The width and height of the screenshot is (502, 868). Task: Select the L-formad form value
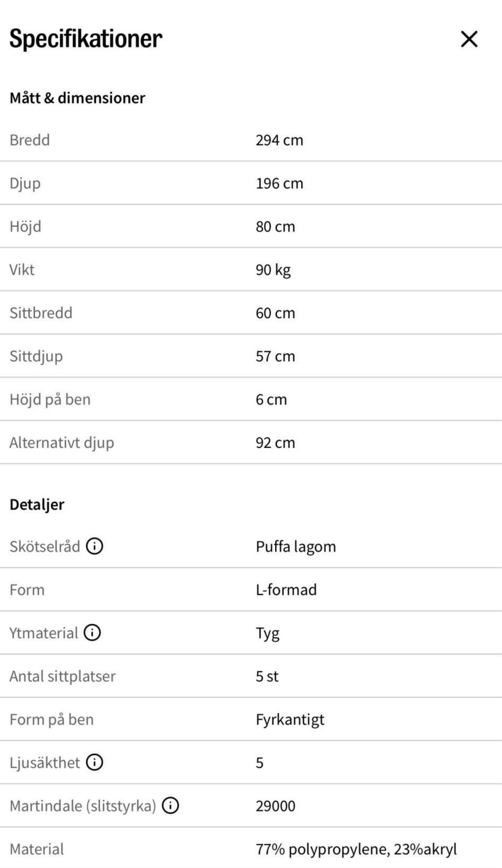click(286, 590)
